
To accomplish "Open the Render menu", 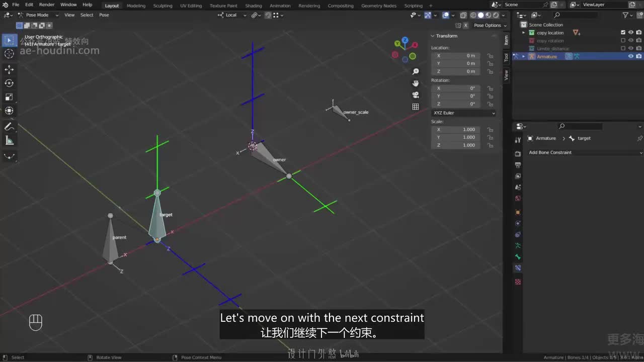I will click(x=47, y=5).
